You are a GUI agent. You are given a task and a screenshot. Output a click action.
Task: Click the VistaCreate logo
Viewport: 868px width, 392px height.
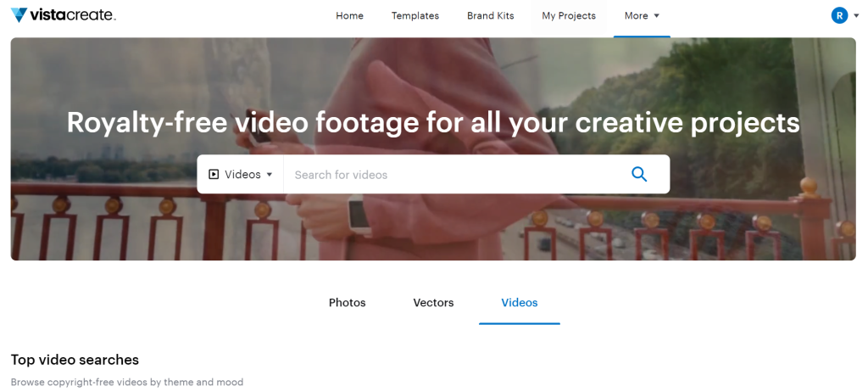(64, 15)
